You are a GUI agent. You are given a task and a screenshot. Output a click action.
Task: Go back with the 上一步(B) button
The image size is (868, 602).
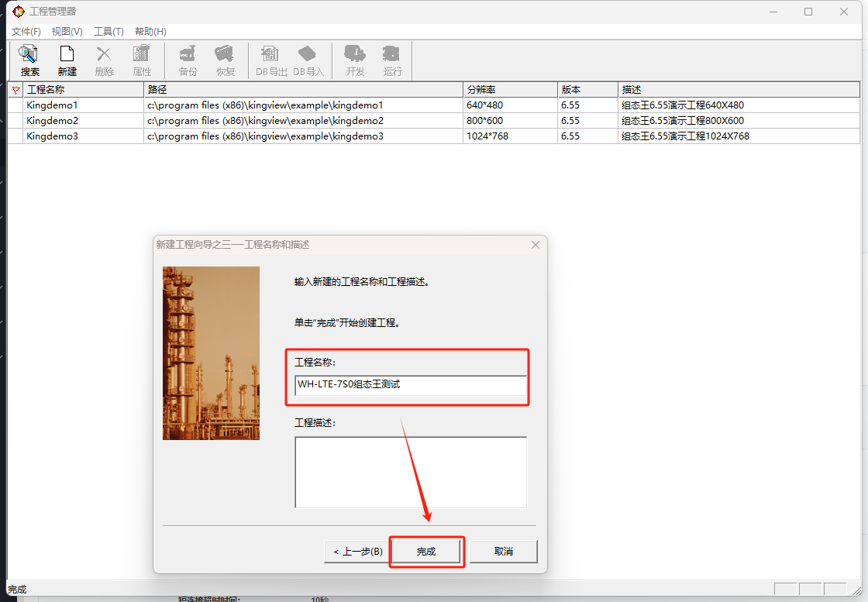click(x=357, y=552)
